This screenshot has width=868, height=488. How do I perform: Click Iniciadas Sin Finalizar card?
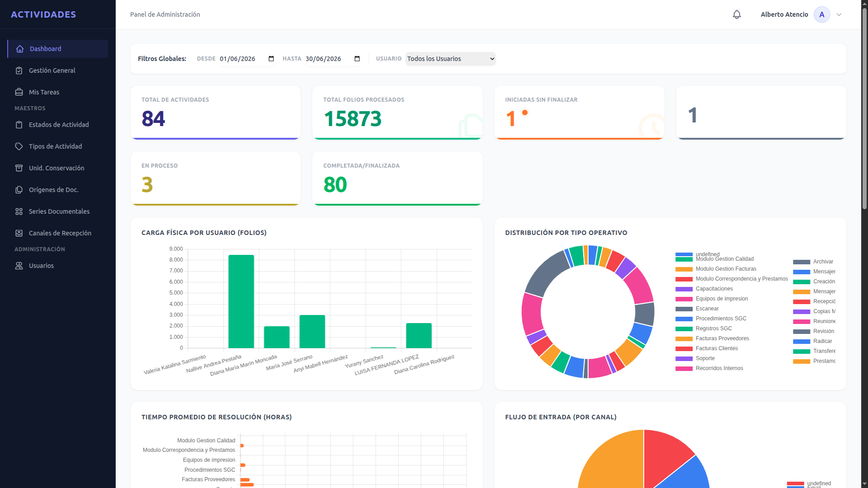[580, 113]
